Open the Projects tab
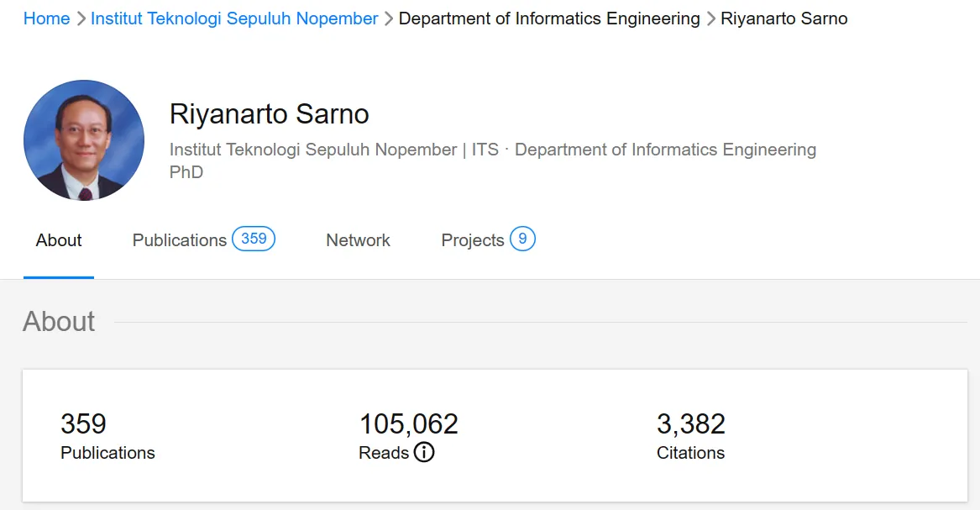 [x=473, y=240]
